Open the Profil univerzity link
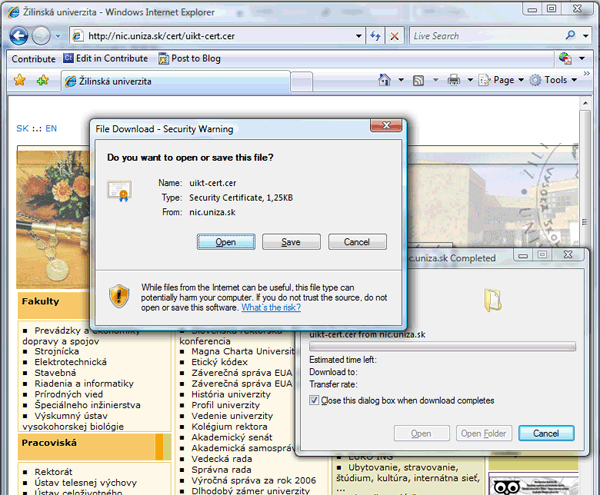The image size is (600, 495). click(225, 405)
